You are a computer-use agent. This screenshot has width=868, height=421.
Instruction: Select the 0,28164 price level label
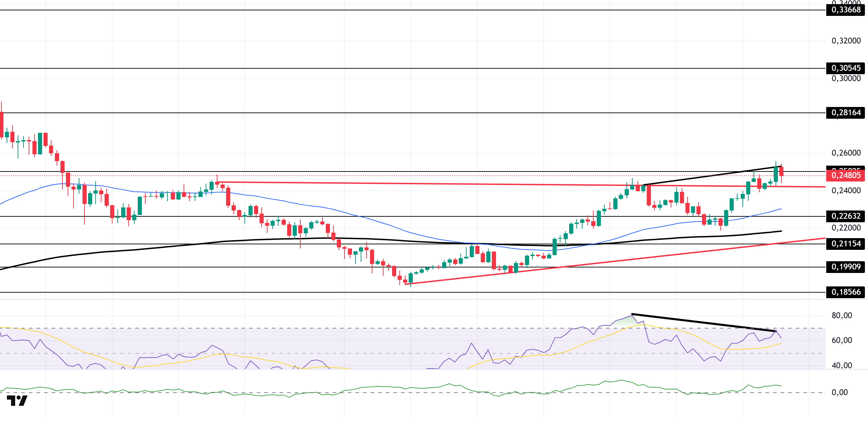[846, 113]
